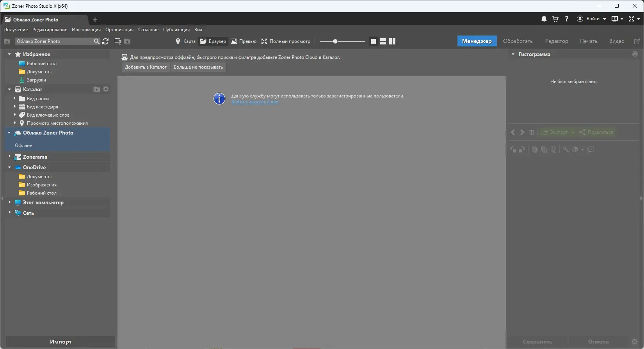644x349 pixels.
Task: Collapse the Гистограмма panel
Action: click(513, 54)
